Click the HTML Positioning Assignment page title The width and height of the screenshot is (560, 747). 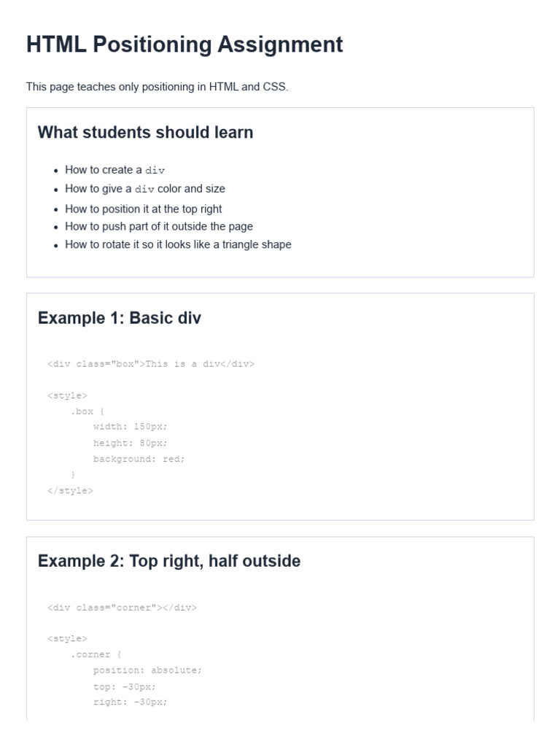click(x=184, y=44)
